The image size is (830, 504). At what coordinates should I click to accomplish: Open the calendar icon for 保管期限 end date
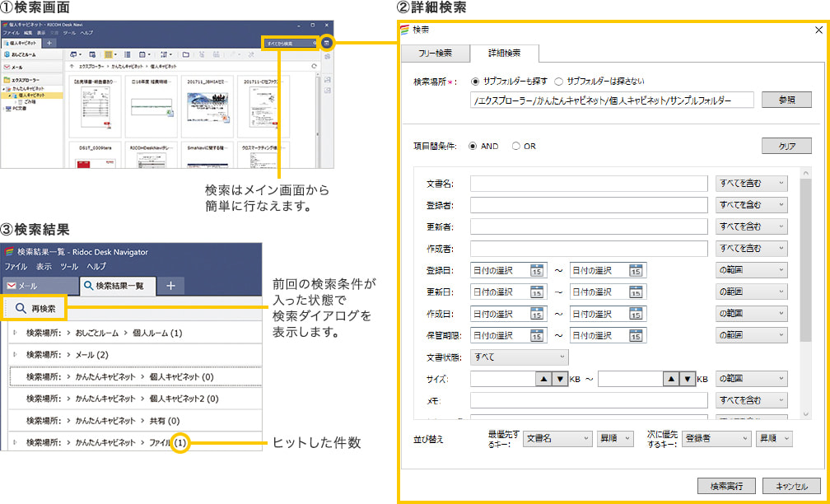click(635, 335)
